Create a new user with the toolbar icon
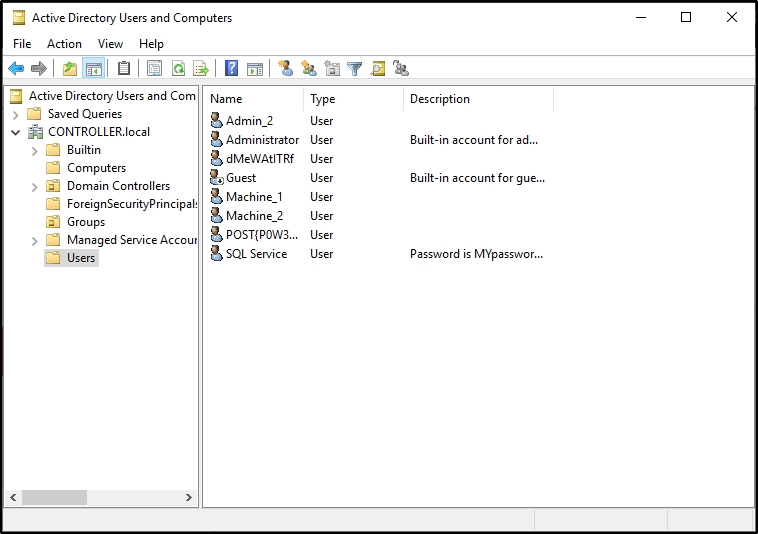 pyautogui.click(x=286, y=69)
